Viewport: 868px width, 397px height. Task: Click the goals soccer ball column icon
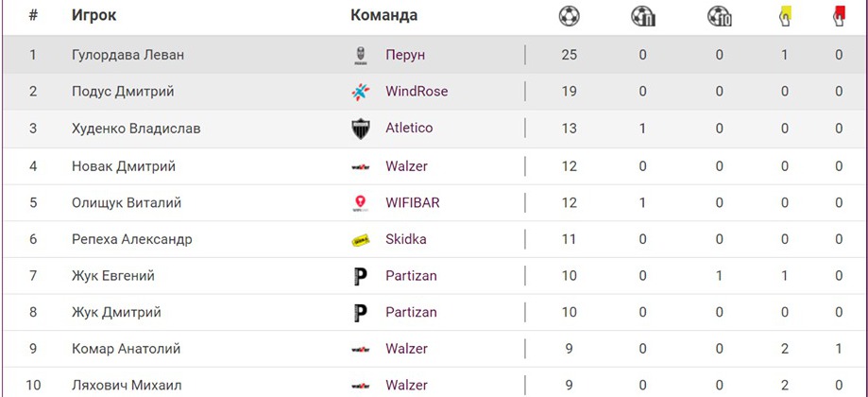[x=569, y=15]
